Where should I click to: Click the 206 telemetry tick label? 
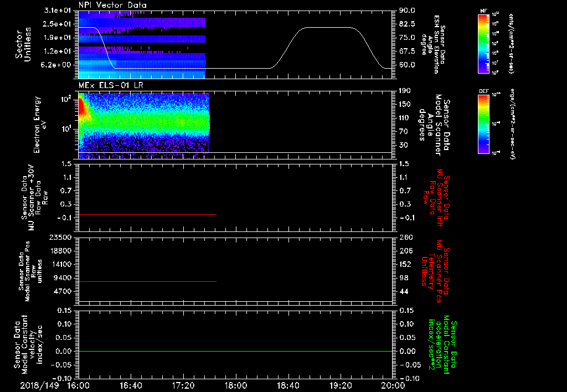(x=405, y=251)
